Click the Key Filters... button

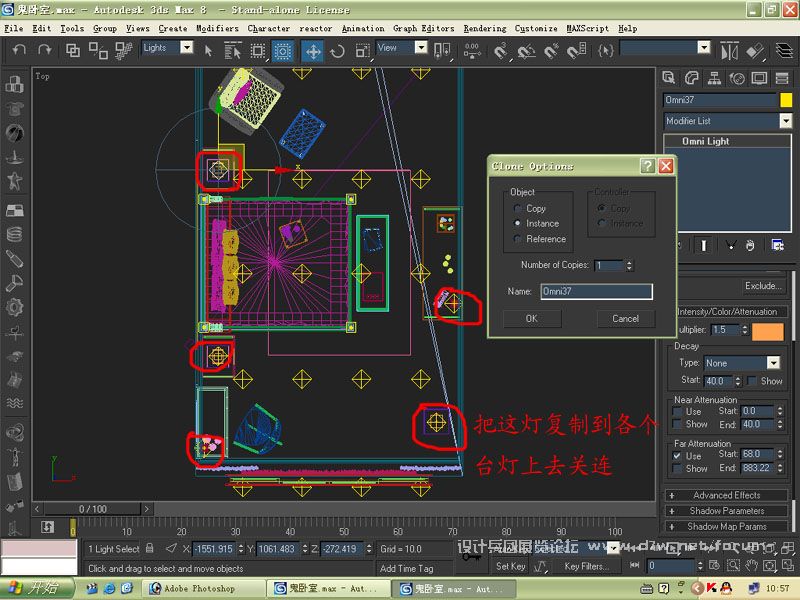click(587, 566)
